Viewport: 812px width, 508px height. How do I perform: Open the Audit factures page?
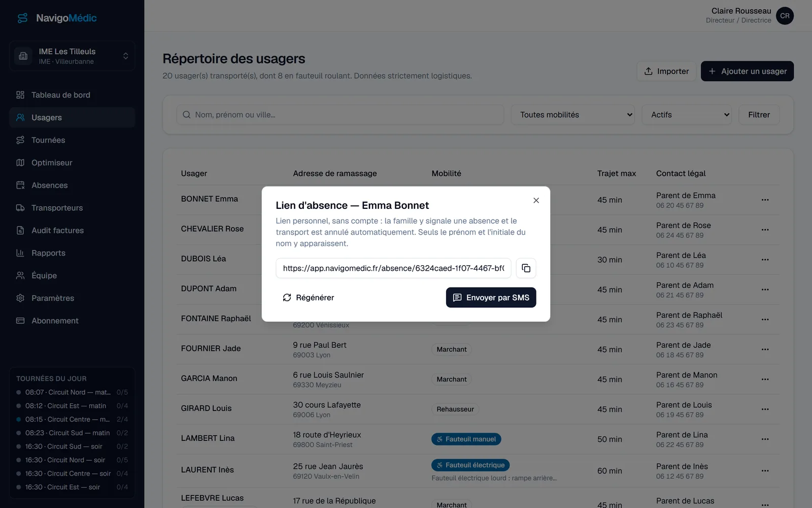pyautogui.click(x=72, y=231)
